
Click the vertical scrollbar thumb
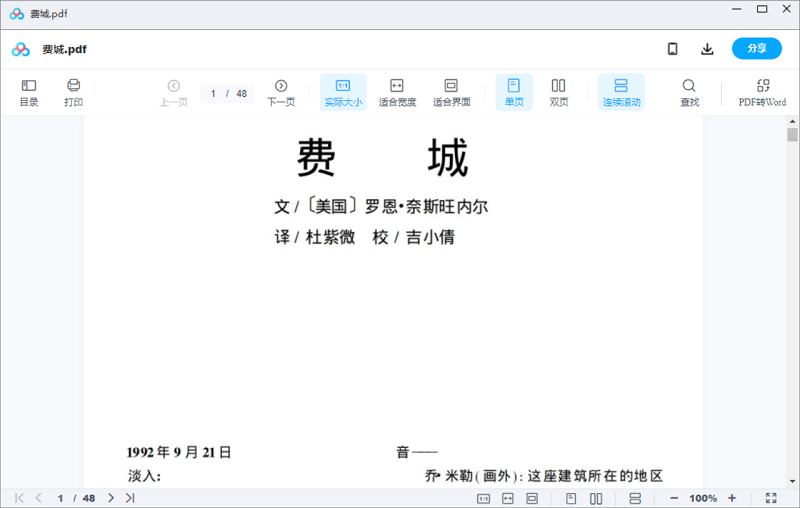pyautogui.click(x=792, y=135)
